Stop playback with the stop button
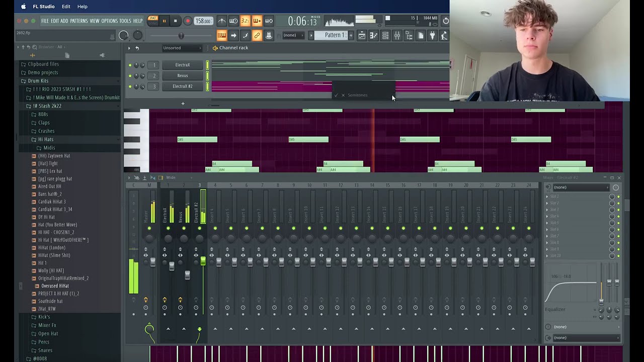This screenshot has height=362, width=644. pyautogui.click(x=175, y=21)
